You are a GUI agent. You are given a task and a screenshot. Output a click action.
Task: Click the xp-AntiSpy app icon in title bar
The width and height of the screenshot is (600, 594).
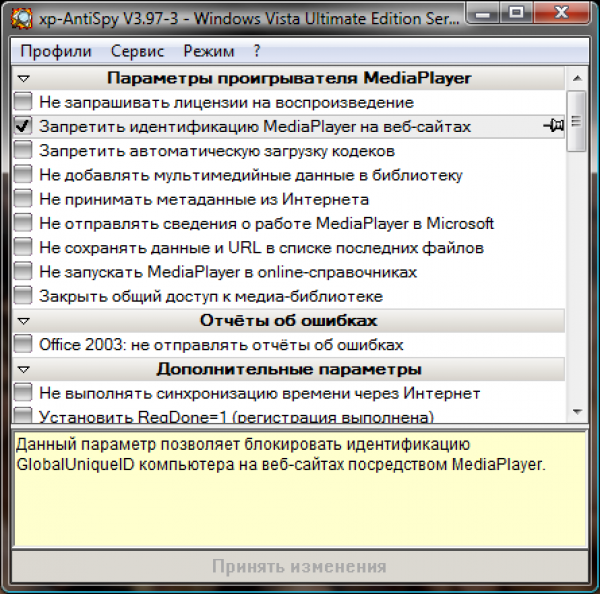[21, 18]
